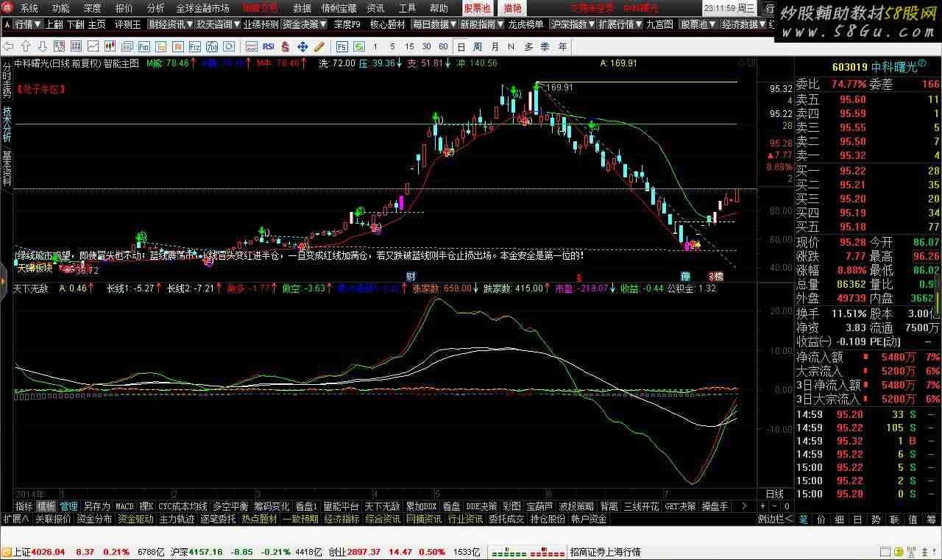Select the RSI indicator icon
Image resolution: width=942 pixels, height=560 pixels.
pyautogui.click(x=268, y=46)
